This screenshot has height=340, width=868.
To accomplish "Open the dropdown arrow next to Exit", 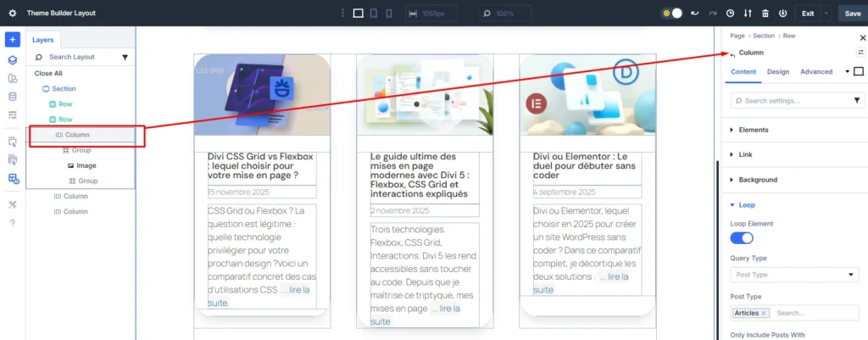I will point(826,14).
